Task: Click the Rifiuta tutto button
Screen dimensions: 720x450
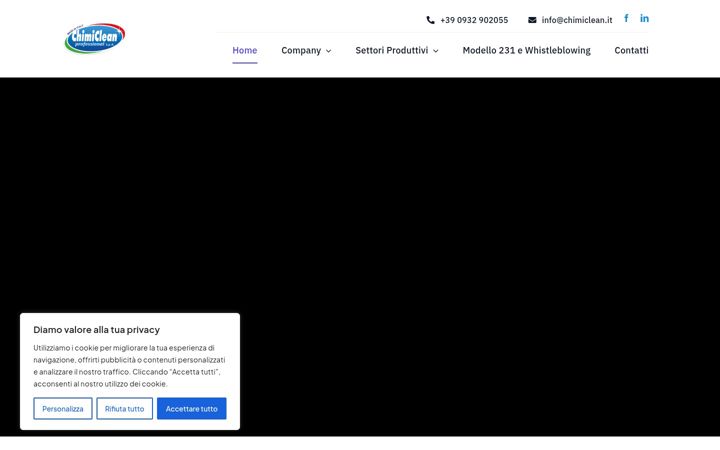Action: click(124, 408)
